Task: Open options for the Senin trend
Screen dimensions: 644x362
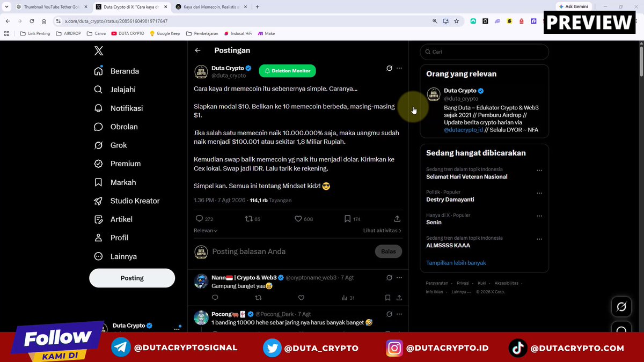Action: point(539,217)
